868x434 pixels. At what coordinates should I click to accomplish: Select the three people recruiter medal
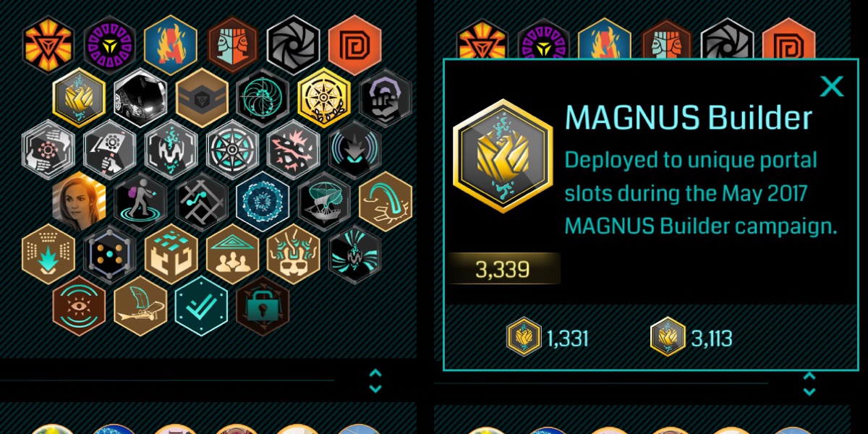(x=232, y=253)
